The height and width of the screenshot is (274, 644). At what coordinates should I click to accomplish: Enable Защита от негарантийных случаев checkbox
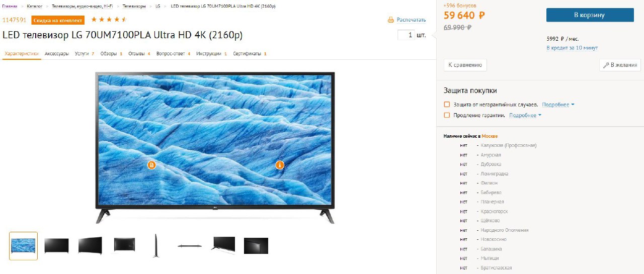click(447, 105)
